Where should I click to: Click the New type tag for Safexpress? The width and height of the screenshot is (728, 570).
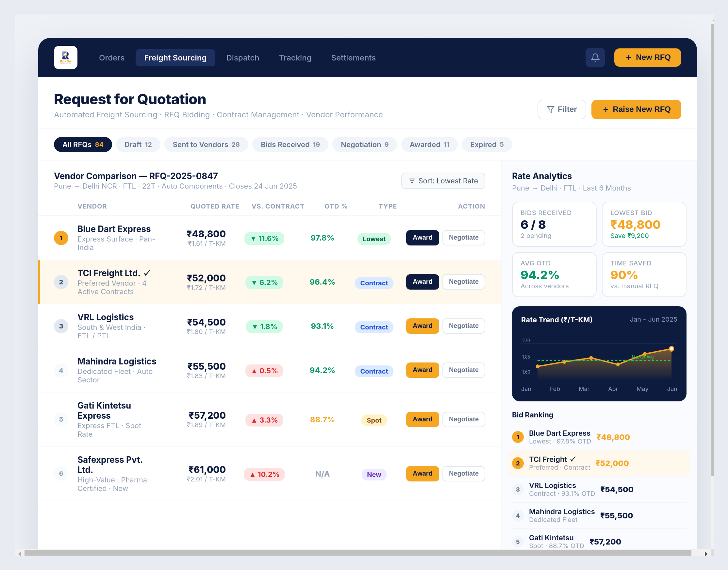[x=374, y=474]
